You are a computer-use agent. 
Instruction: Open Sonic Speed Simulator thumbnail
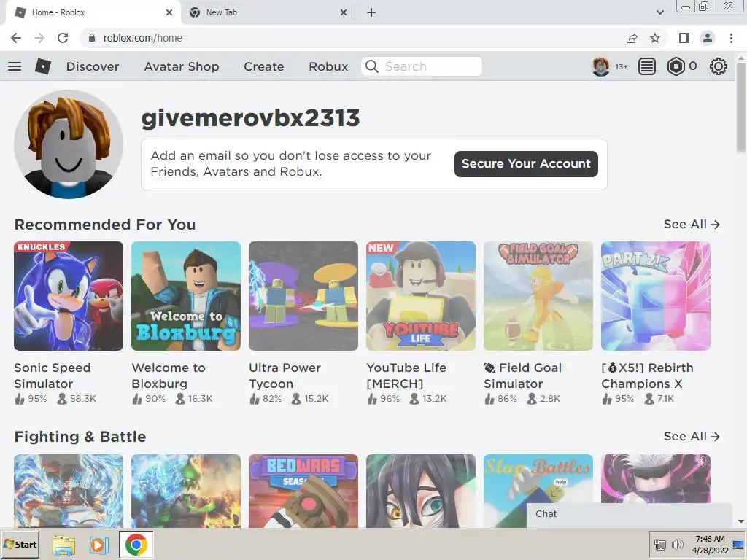(69, 296)
